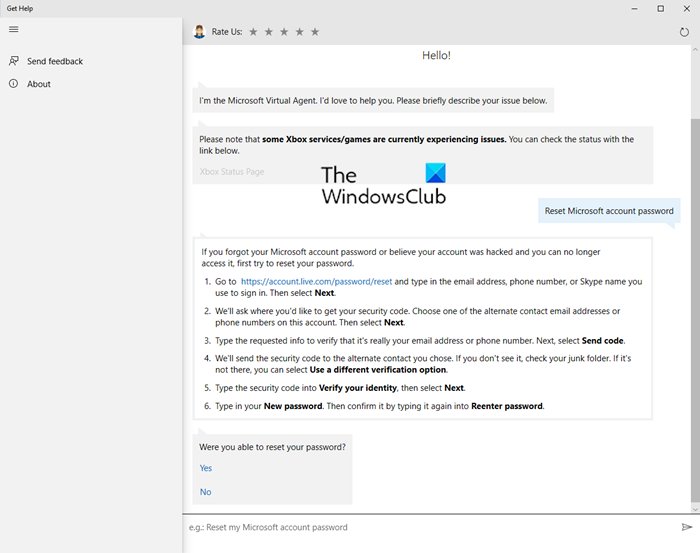Click step 4 'Use a different verification option' text
The width and height of the screenshot is (700, 553).
378,370
